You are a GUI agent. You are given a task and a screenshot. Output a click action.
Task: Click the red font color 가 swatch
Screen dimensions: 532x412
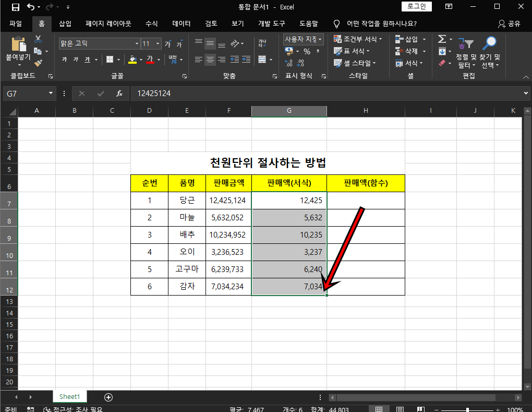click(150, 60)
